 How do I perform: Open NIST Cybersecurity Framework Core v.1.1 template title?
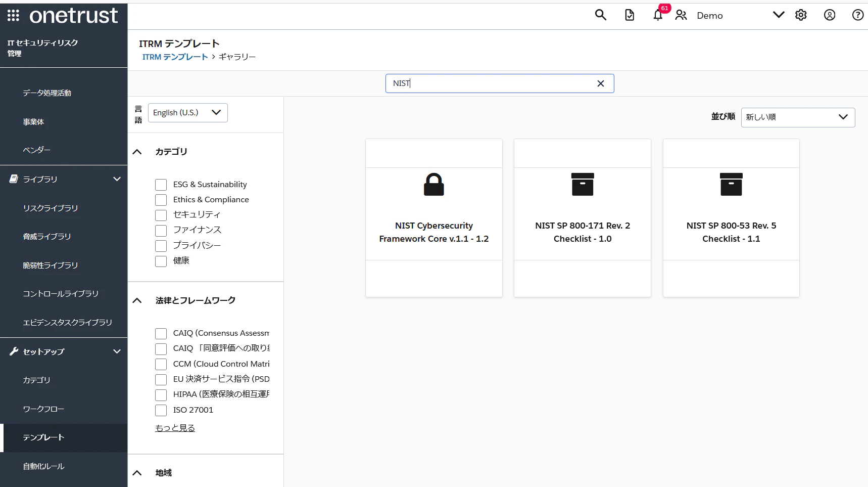(434, 232)
